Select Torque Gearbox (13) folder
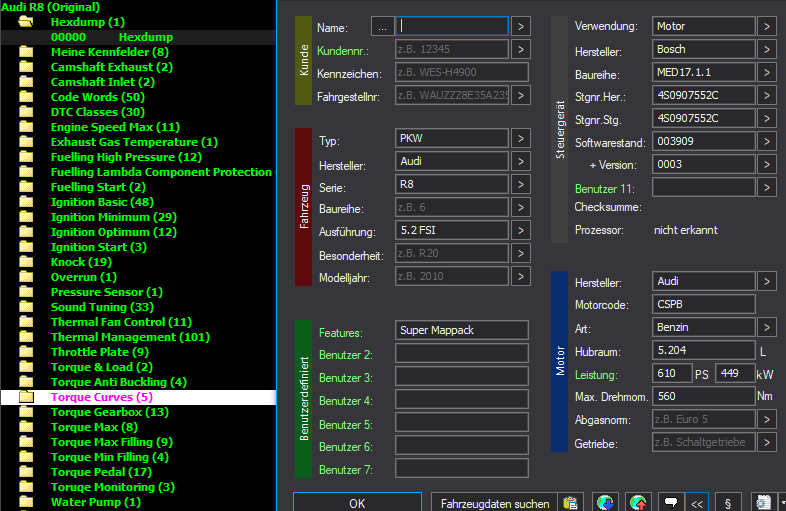Screen dimensions: 786x511 tap(110, 412)
